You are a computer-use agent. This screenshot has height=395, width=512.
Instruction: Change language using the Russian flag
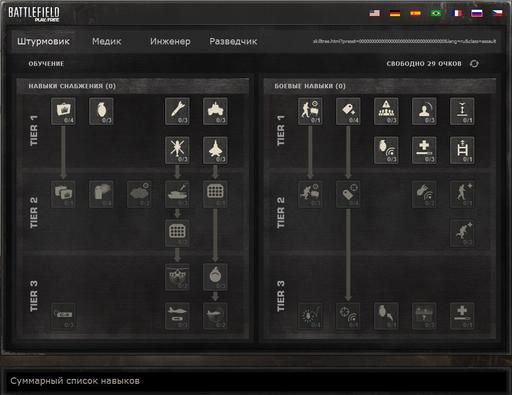coord(477,13)
